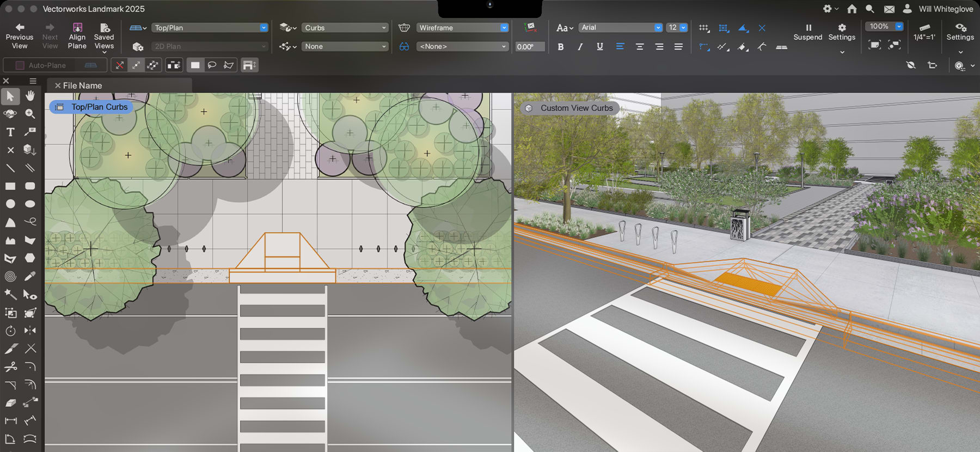The width and height of the screenshot is (980, 452).
Task: Choose the Rectangle tool
Action: (10, 186)
